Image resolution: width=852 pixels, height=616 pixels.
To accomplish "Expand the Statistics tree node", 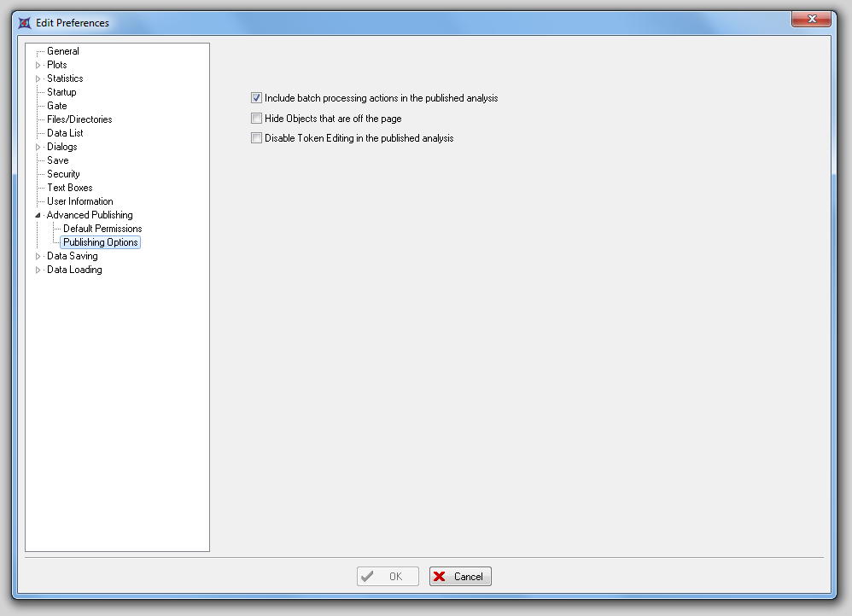I will click(x=38, y=78).
